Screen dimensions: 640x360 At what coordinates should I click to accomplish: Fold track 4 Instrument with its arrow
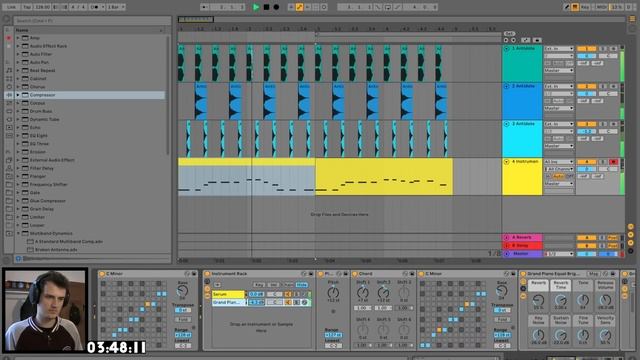coord(507,162)
